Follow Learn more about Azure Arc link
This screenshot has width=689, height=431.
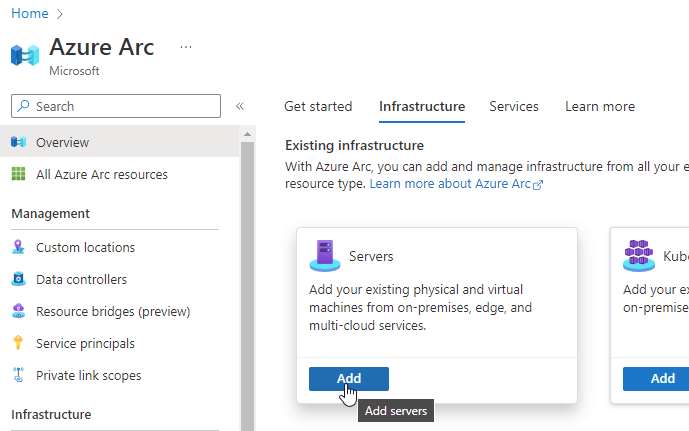click(450, 184)
